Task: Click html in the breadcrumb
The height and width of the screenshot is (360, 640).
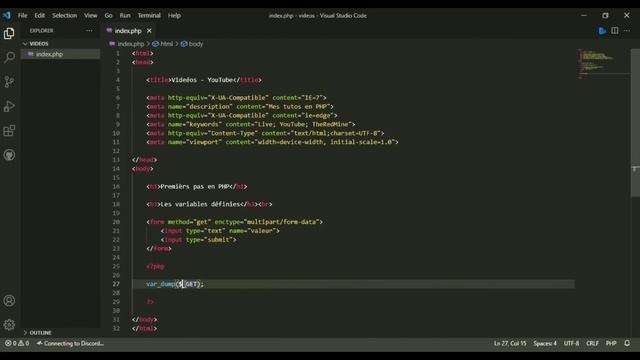Action: pyautogui.click(x=167, y=44)
